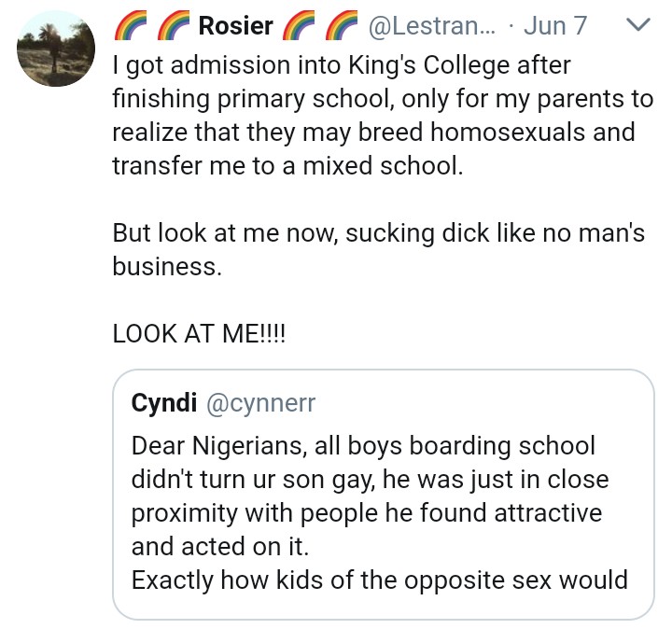Click the rainbow emoji beside the @Lestran handle
Screen dimensions: 672x629
click(342, 26)
